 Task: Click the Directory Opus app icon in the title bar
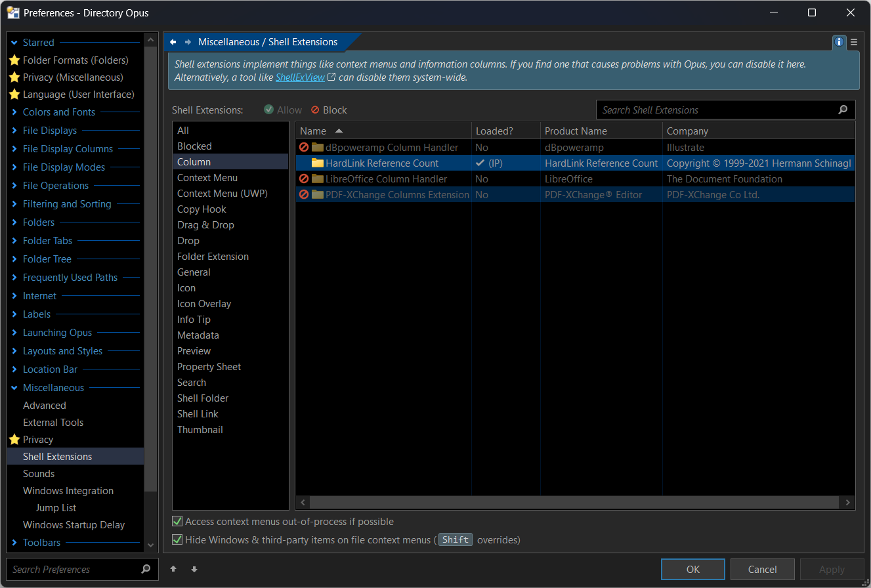(13, 12)
